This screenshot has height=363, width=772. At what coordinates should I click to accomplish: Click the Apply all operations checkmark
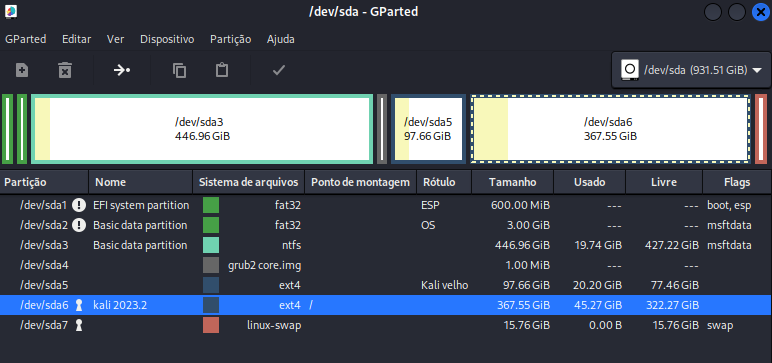pyautogui.click(x=279, y=70)
